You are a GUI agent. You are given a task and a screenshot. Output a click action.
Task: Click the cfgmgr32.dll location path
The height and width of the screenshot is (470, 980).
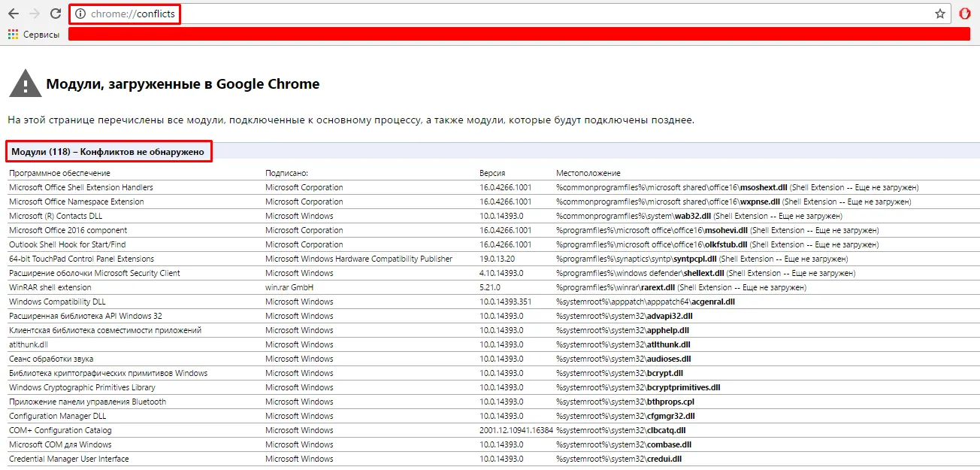[x=625, y=416]
